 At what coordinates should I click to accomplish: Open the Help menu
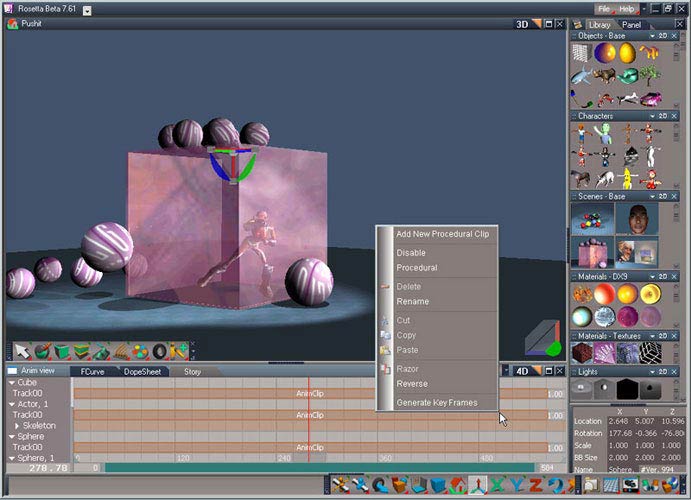pos(626,9)
